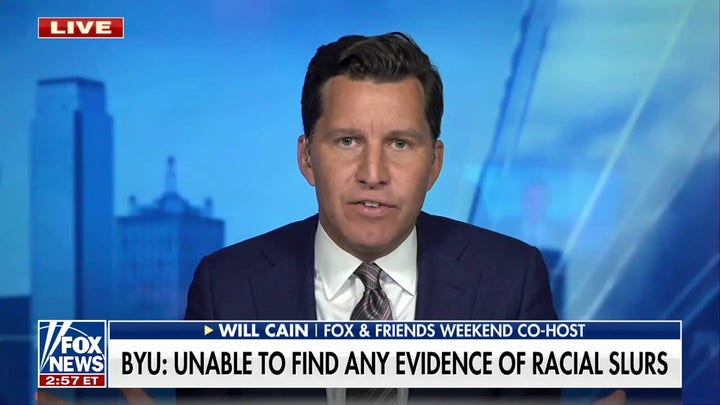Click the text FOX & FRIENDS WEEKEND CO-HOST
Viewport: 720px width, 405px height.
(x=455, y=331)
